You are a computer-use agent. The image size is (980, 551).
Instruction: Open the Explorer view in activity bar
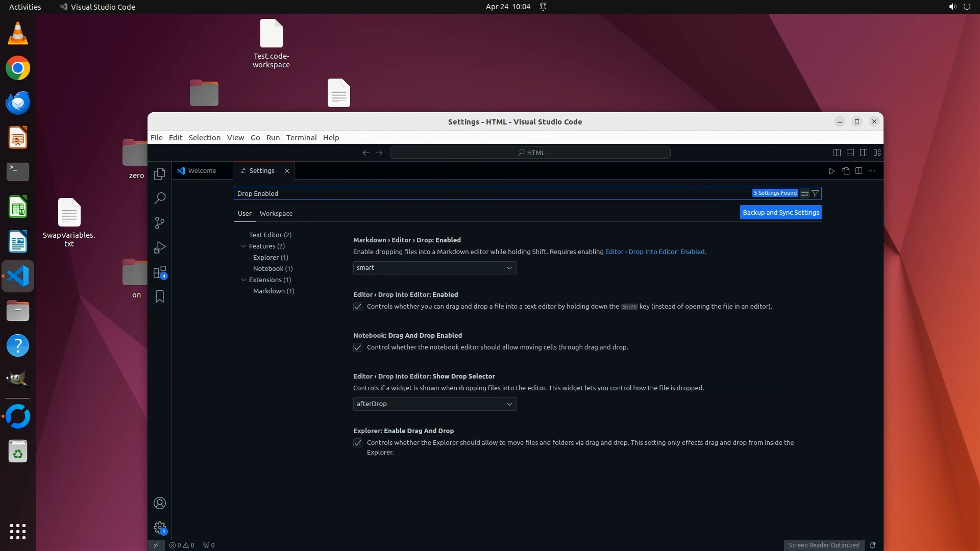pos(160,173)
